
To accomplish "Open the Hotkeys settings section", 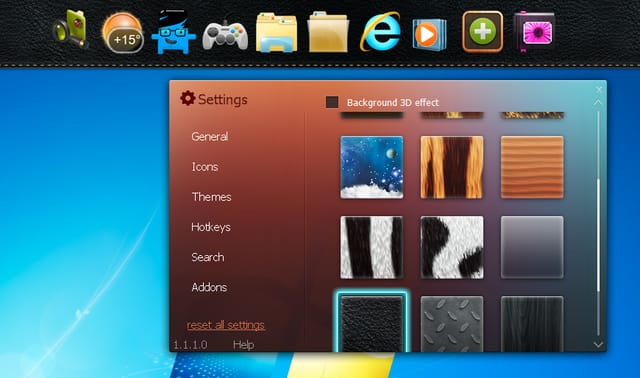I will 211,227.
